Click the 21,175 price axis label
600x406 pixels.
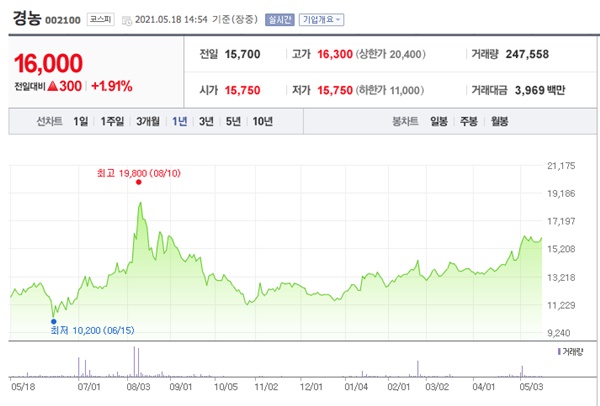click(x=561, y=166)
